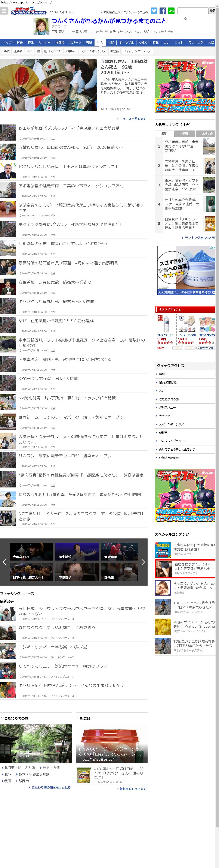Image resolution: width=219 pixels, height=868 pixels.
Task: Expand ニュース一覧を見る link
Action: point(133,119)
